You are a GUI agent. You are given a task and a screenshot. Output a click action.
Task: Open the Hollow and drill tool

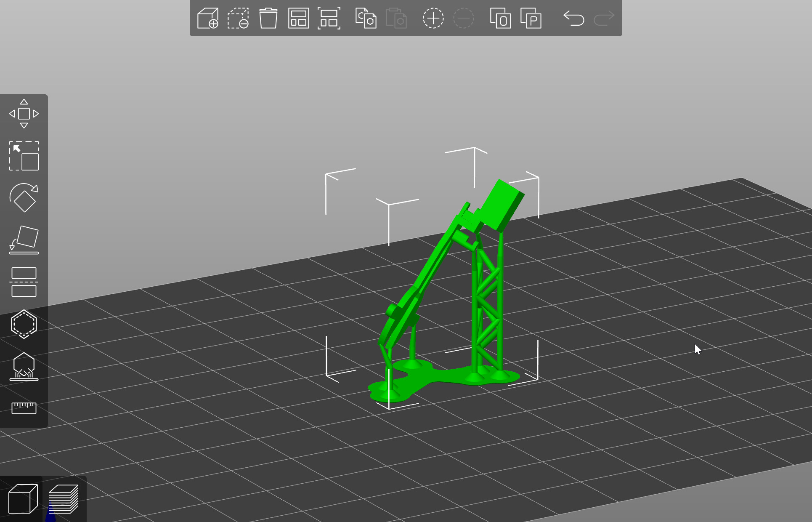24,324
